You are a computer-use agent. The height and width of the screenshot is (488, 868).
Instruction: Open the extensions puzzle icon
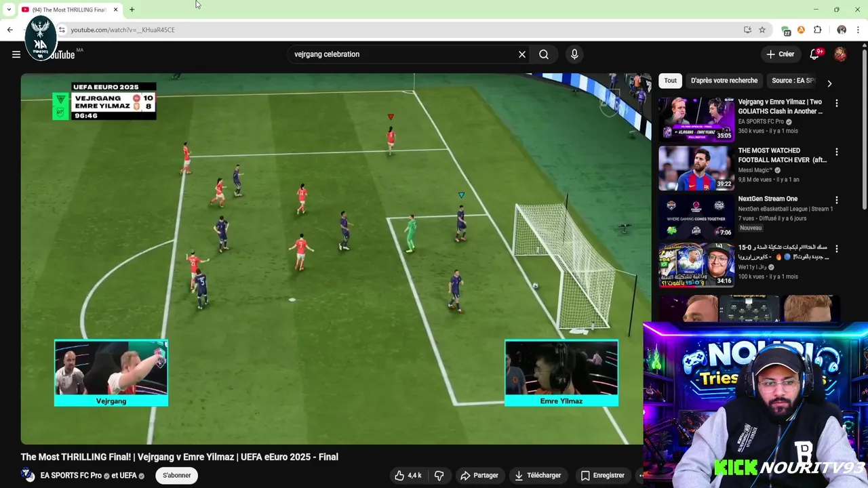[x=817, y=30]
